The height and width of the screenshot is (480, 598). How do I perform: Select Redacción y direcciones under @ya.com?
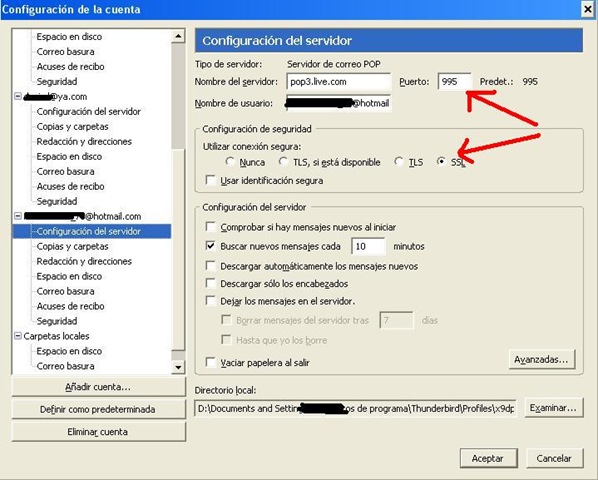point(84,141)
